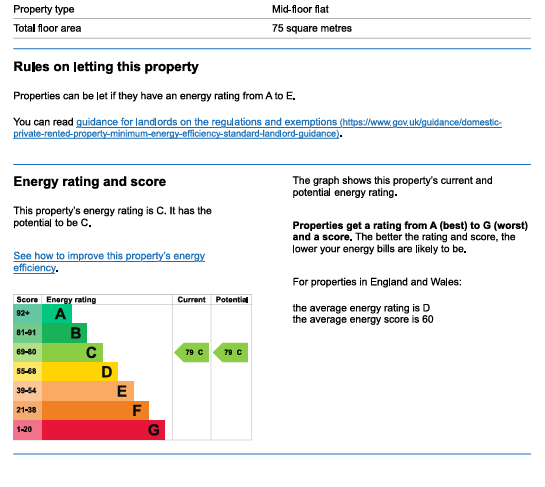Select the F energy rating bar
This screenshot has width=545, height=487.
coord(96,410)
